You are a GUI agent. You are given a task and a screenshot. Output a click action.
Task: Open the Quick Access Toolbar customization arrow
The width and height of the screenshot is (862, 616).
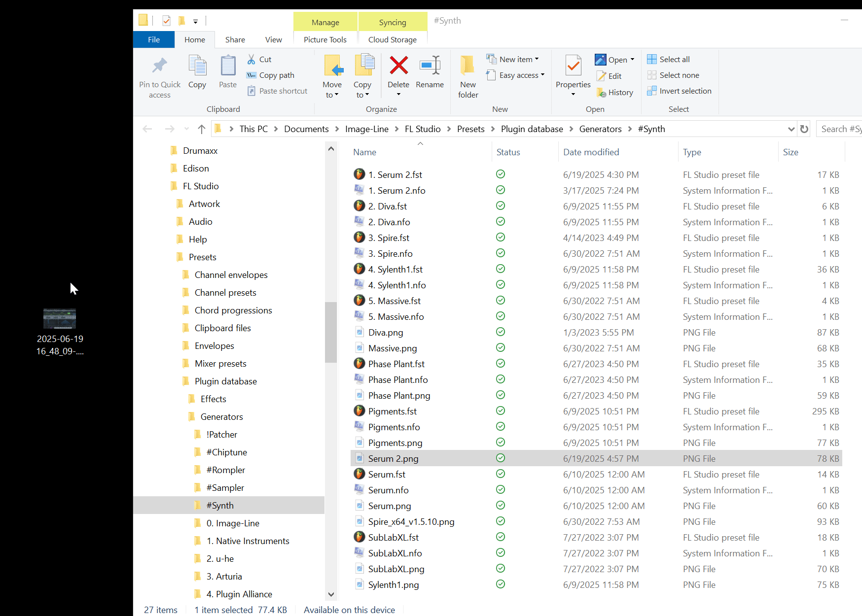click(x=195, y=22)
